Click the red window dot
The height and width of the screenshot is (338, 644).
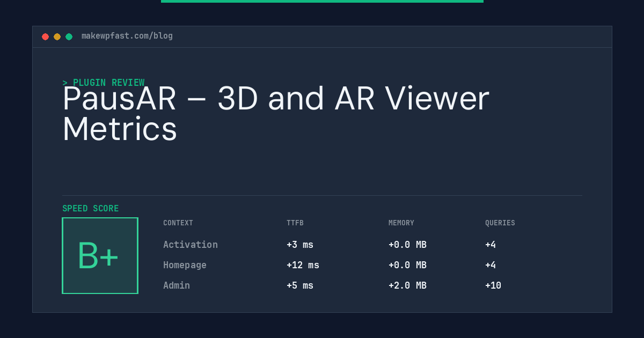(x=45, y=36)
